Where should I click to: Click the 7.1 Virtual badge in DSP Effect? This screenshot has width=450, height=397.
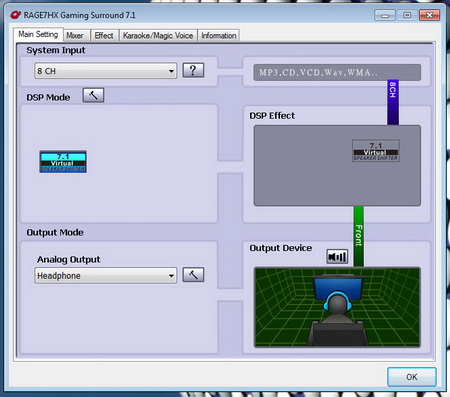pos(376,151)
